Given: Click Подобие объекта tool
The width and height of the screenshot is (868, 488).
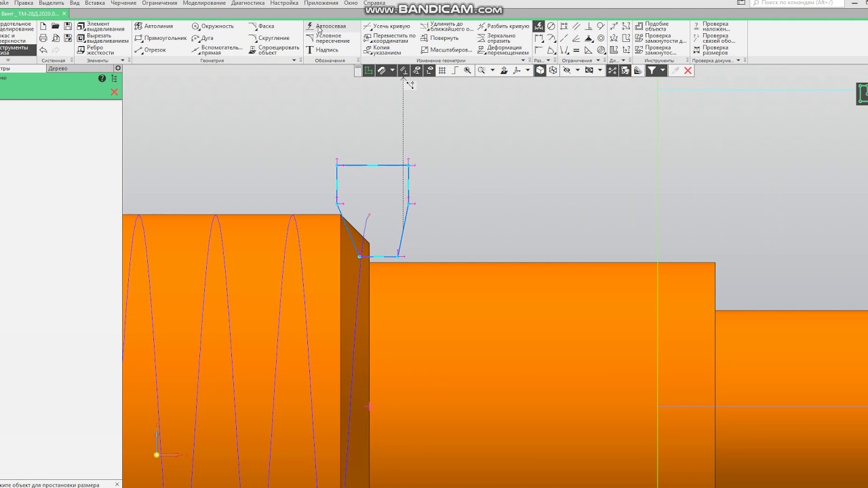Looking at the screenshot, I should (652, 26).
